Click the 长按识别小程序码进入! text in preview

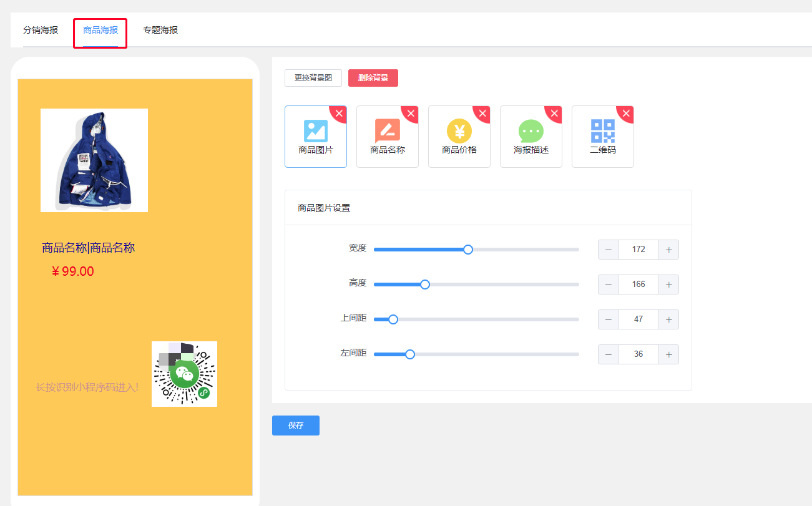pos(87,387)
